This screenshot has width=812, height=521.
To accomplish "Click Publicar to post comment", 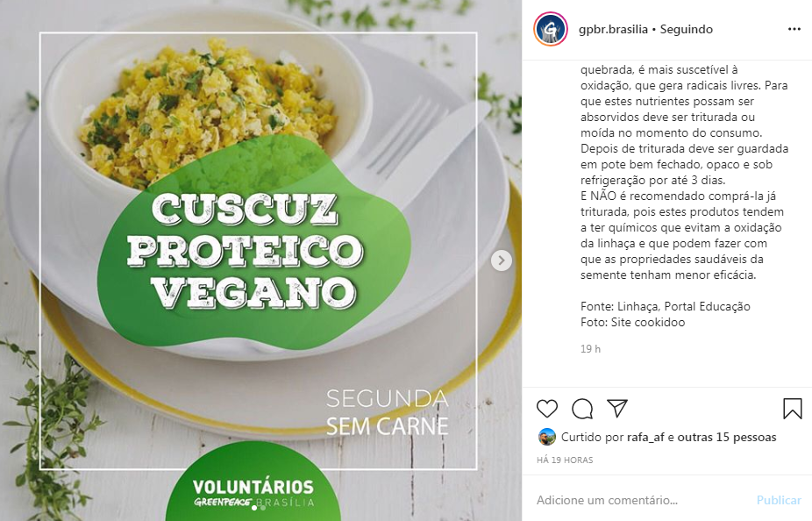I will [x=779, y=500].
